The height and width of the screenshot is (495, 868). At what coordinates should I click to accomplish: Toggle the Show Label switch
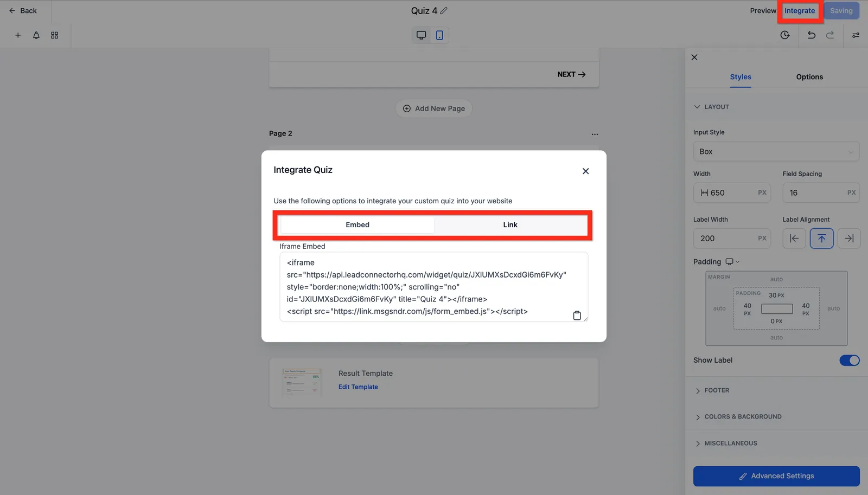[850, 361]
